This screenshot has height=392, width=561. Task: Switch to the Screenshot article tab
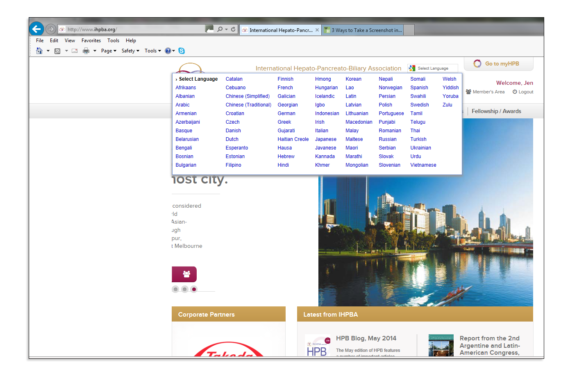click(363, 30)
